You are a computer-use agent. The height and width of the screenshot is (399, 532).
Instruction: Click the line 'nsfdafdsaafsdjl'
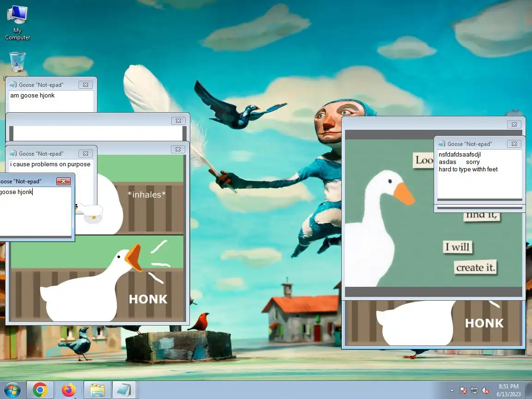[459, 154]
